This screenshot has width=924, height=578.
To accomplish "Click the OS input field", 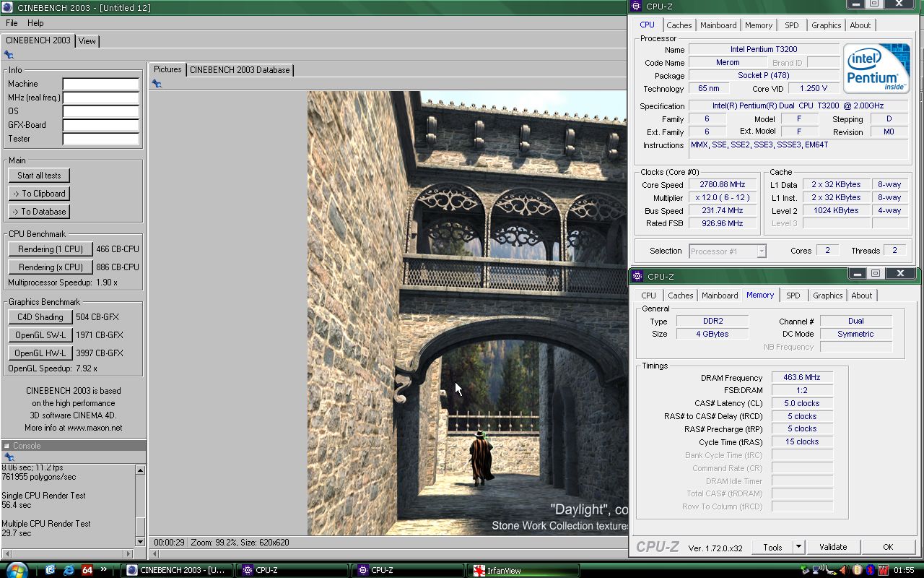I will (100, 112).
